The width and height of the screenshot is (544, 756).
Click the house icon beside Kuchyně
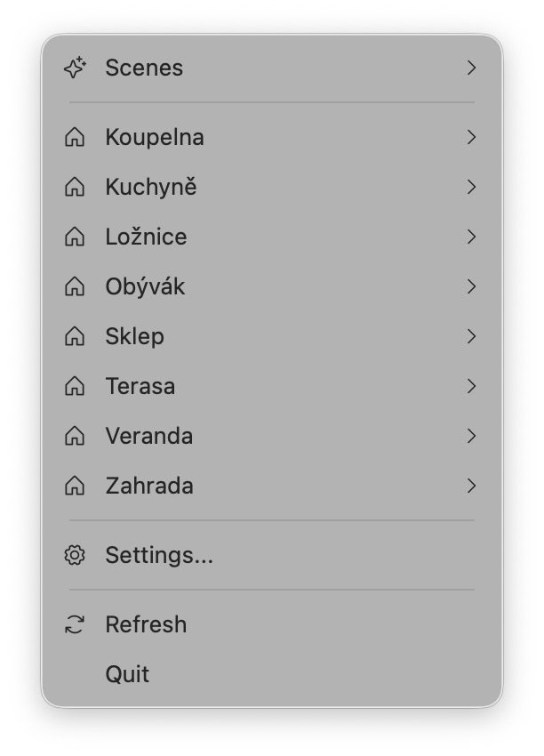click(x=75, y=188)
